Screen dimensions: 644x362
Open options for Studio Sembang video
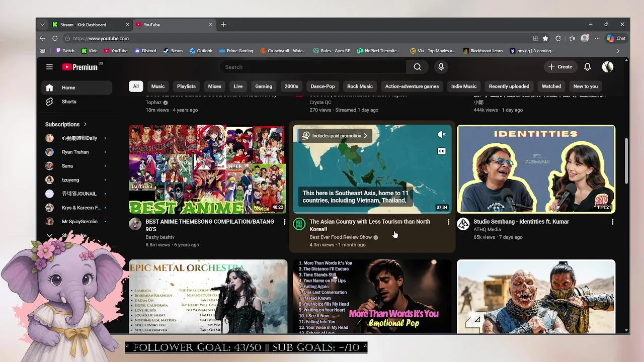pyautogui.click(x=612, y=222)
